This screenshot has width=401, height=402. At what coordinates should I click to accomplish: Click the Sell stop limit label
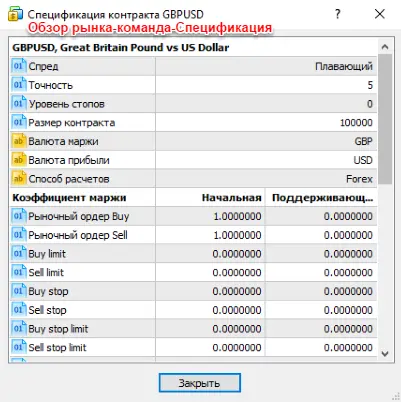(57, 348)
